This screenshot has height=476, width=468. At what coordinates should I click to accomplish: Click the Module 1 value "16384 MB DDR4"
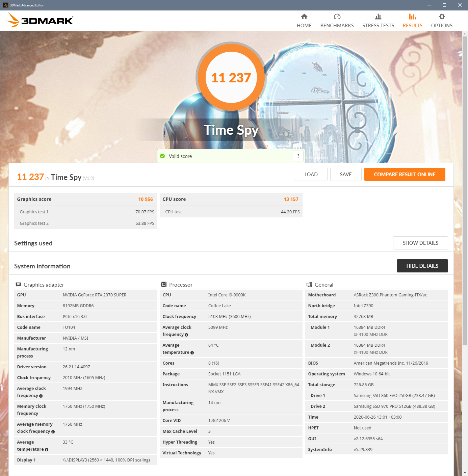[369, 327]
